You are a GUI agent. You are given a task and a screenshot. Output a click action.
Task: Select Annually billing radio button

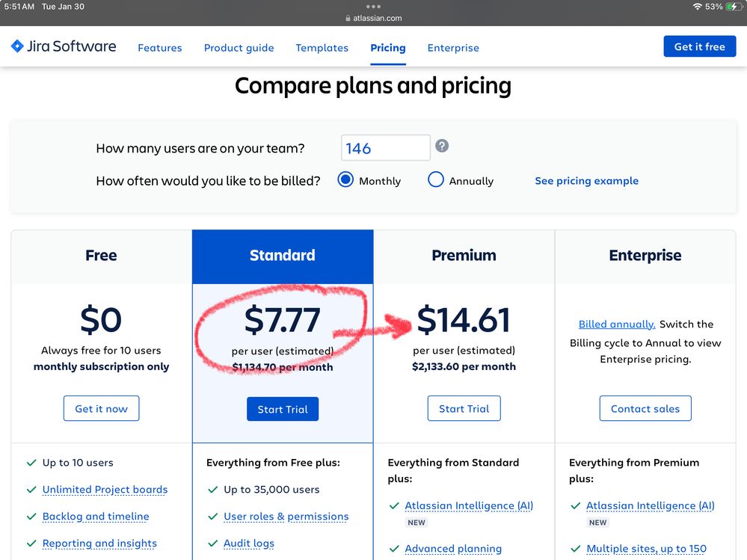pyautogui.click(x=436, y=180)
